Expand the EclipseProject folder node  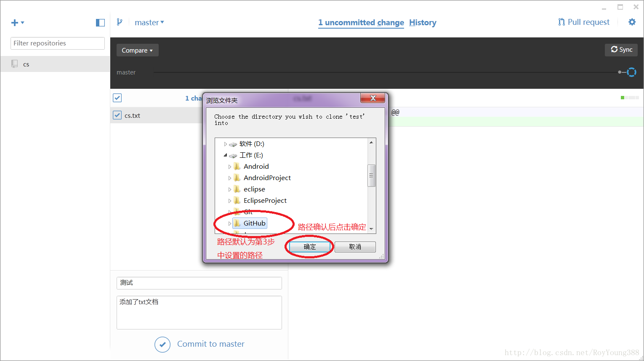pyautogui.click(x=230, y=201)
